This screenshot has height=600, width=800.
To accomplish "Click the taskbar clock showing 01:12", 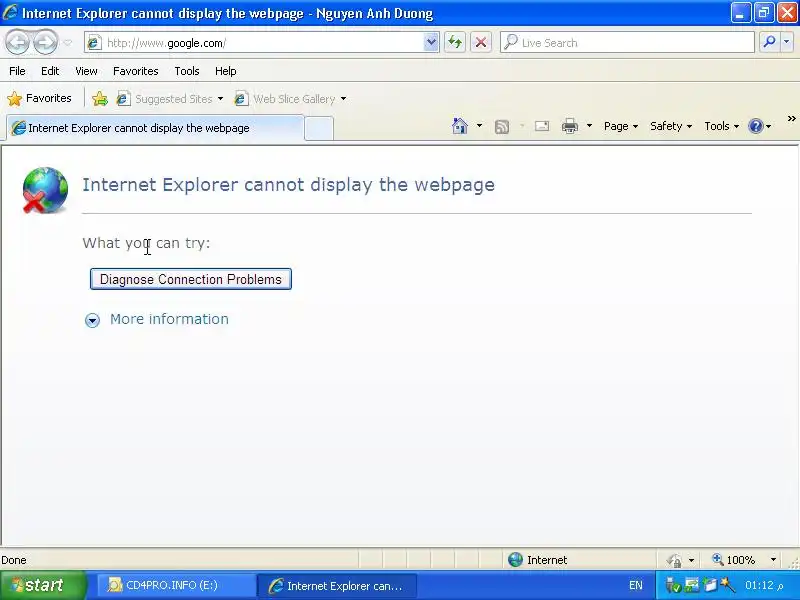I will click(x=764, y=585).
